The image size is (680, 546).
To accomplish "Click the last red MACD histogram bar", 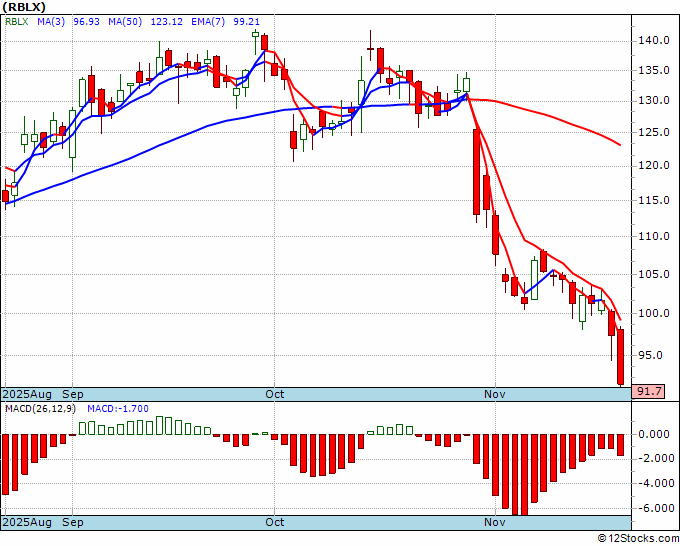I will pyautogui.click(x=621, y=445).
